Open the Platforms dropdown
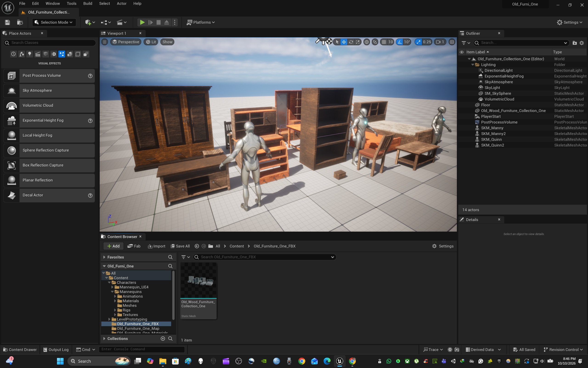The height and width of the screenshot is (368, 588). pyautogui.click(x=201, y=22)
